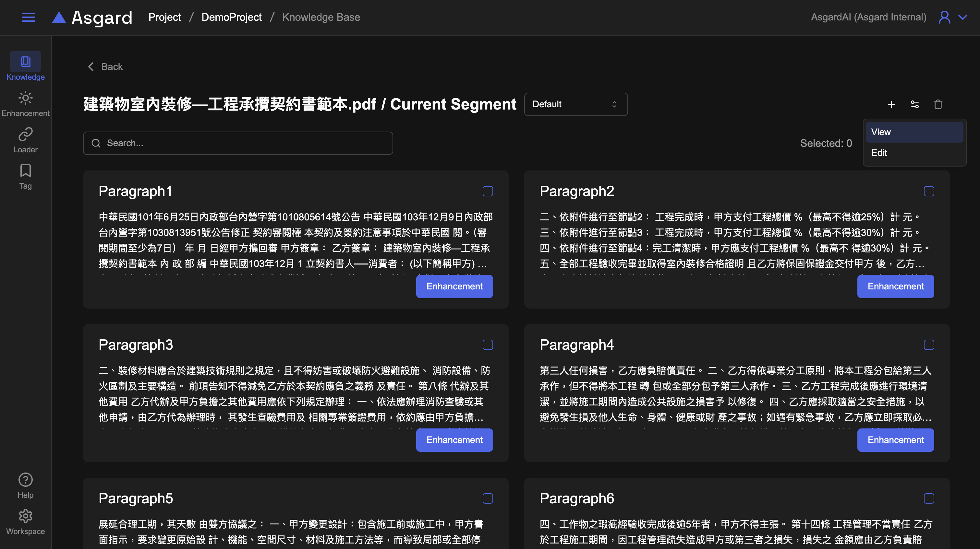Click the trash delete icon

point(938,104)
